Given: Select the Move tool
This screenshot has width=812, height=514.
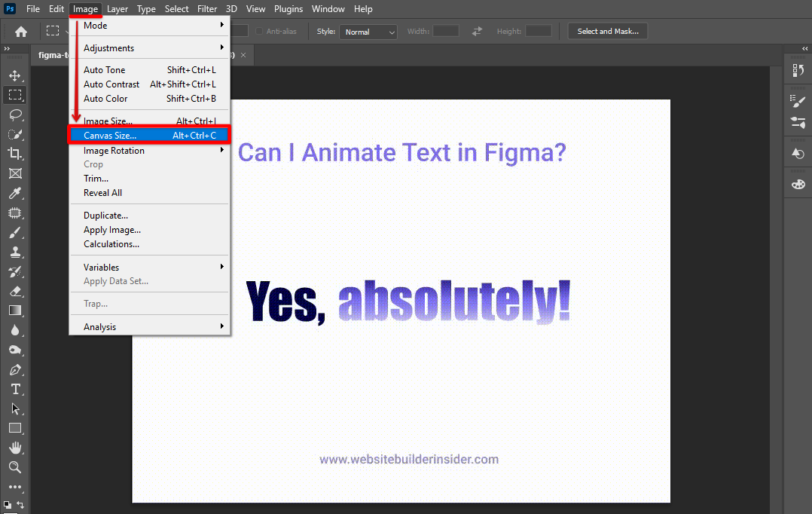Looking at the screenshot, I should click(x=15, y=75).
